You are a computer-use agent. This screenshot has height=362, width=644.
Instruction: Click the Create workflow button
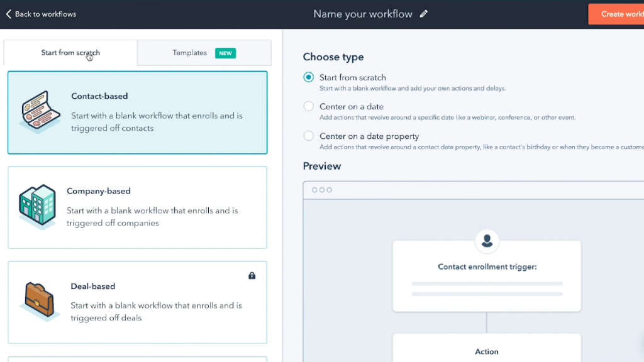(616, 14)
